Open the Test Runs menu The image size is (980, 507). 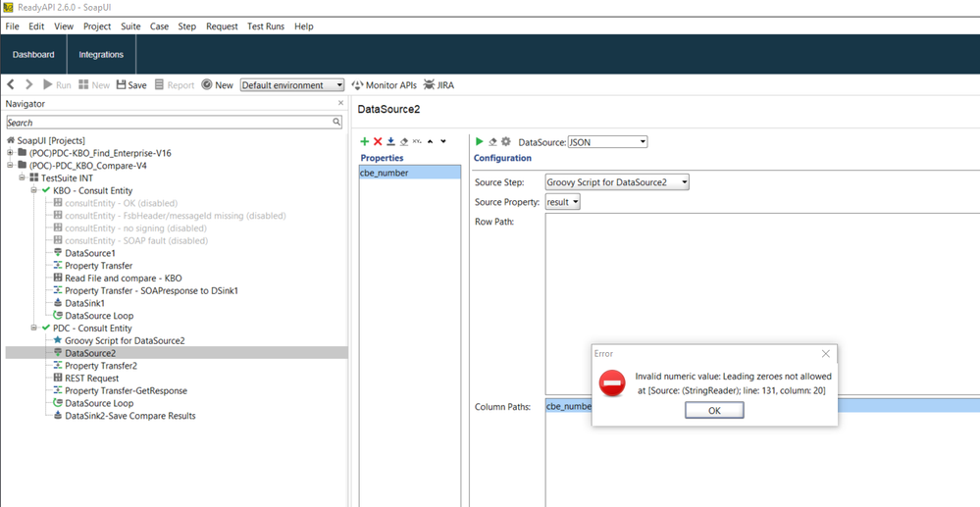[x=265, y=26]
